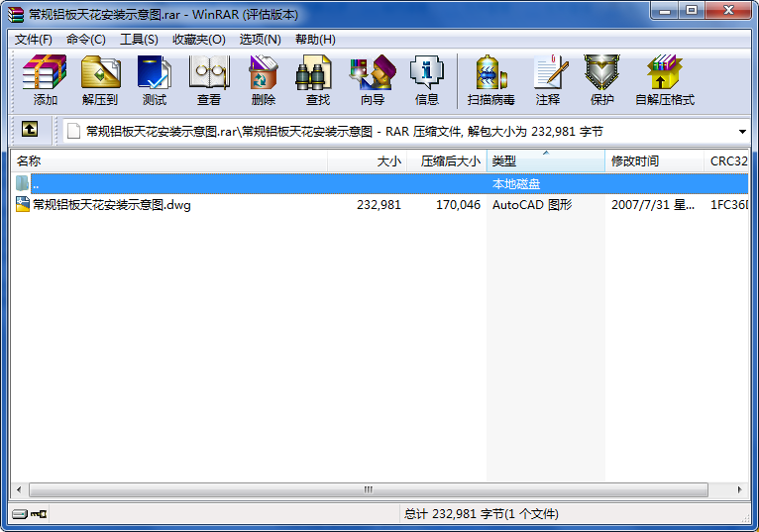Click the Delete (删除) toolbar icon
This screenshot has width=759, height=532.
[x=264, y=80]
